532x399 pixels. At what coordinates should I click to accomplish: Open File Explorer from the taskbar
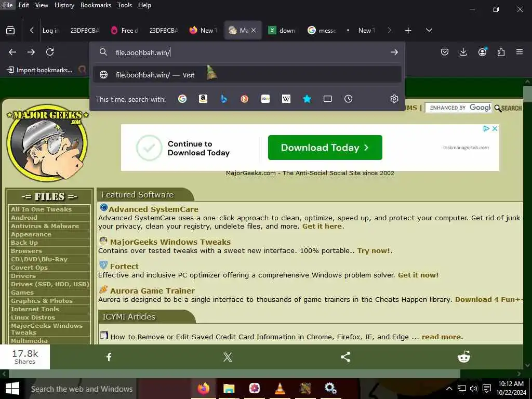click(x=229, y=389)
